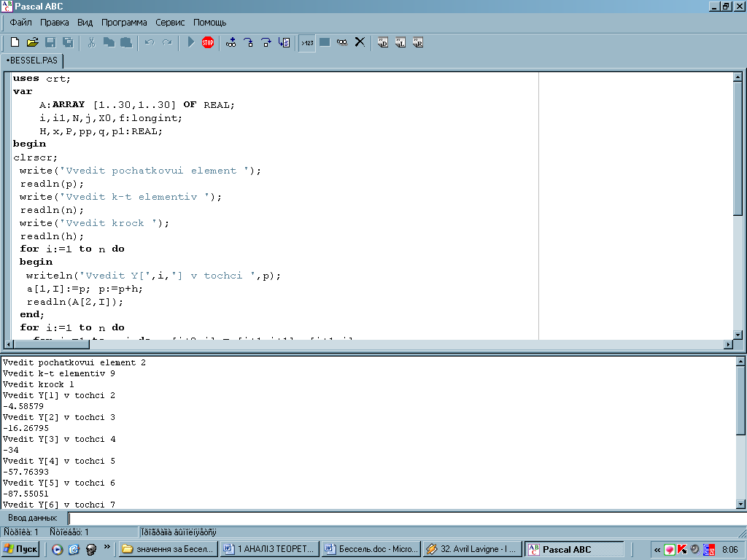Screen dimensions: 747x560
Task: Toggle the output window button beside >123
Action: click(325, 42)
